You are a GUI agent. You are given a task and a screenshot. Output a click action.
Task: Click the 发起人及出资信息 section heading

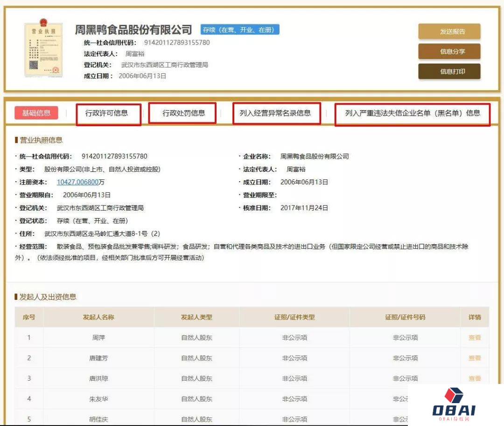[x=48, y=297]
